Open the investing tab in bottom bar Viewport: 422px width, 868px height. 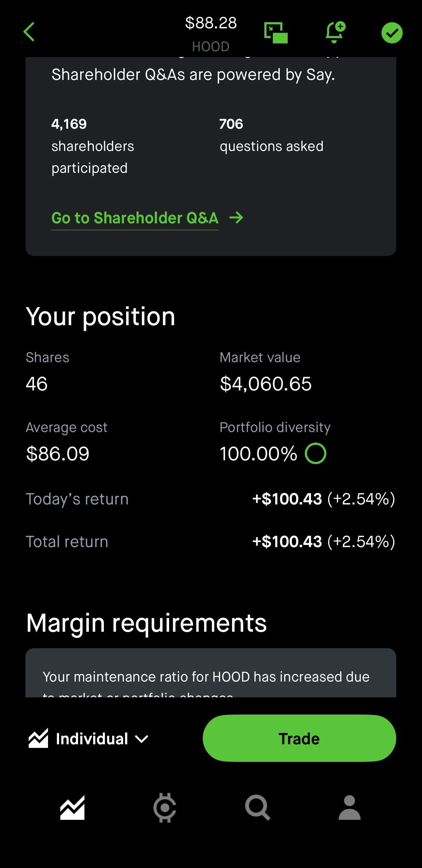click(x=72, y=808)
